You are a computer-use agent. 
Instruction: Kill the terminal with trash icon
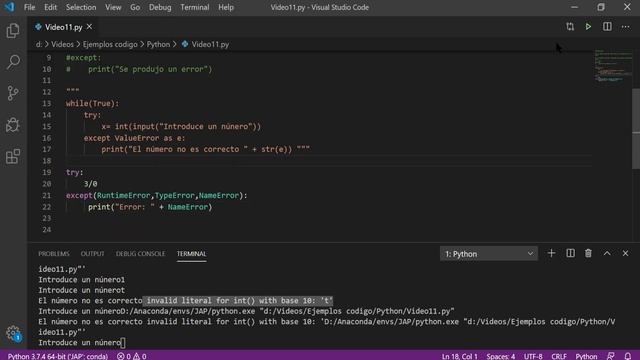(x=588, y=253)
